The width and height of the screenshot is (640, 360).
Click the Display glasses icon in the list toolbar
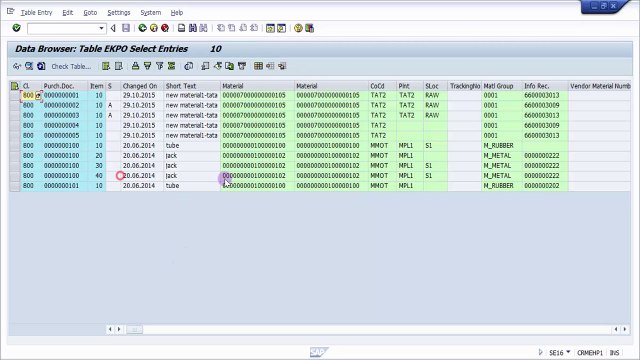click(17, 66)
